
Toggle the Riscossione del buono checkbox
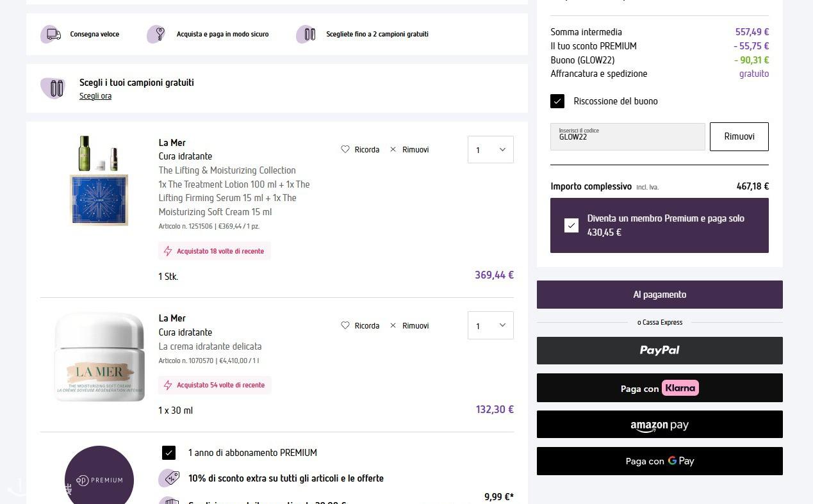point(557,101)
